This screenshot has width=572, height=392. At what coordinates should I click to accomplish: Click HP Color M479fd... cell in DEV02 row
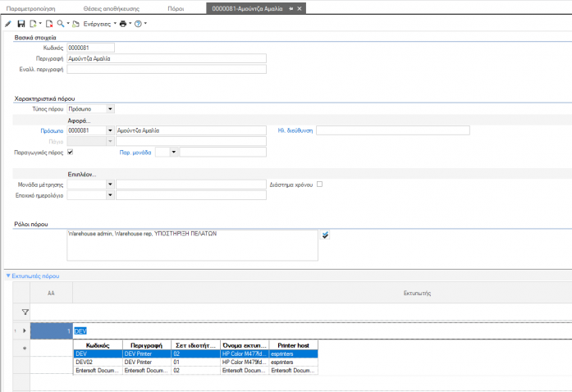pos(245,362)
